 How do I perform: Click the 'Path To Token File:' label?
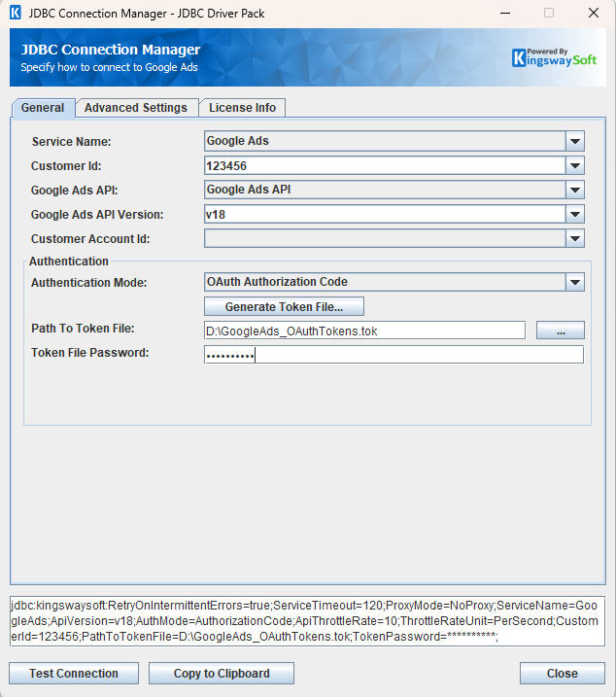pos(83,329)
